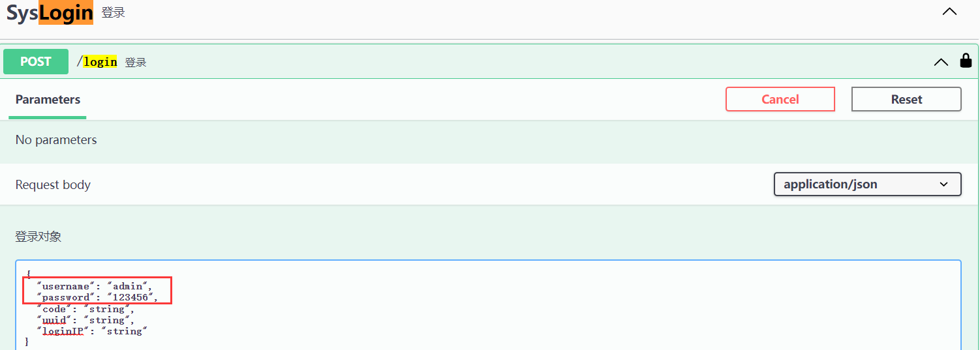Place cursor on the underlined uuid key
Screen dimensions: 980x350
pos(54,320)
